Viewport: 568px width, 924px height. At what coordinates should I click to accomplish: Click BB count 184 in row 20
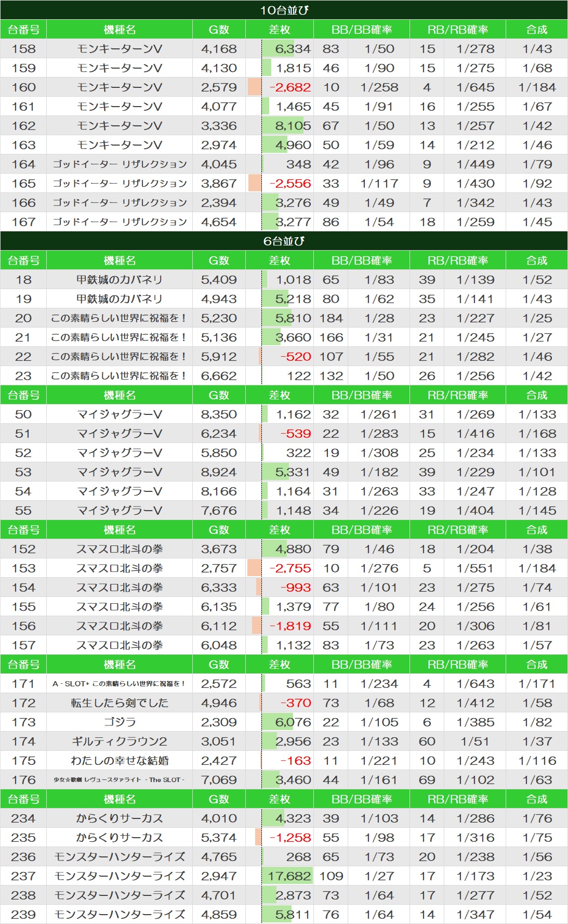tap(331, 318)
